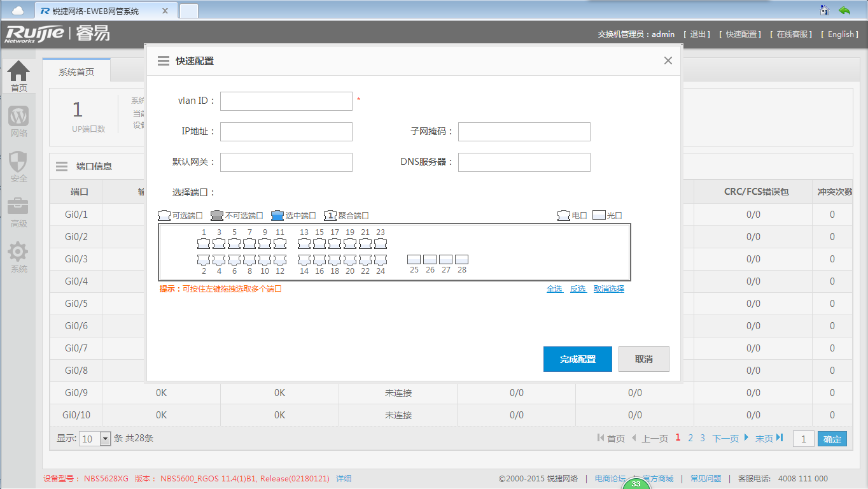
Task: Click the 取消 button
Action: coord(644,359)
